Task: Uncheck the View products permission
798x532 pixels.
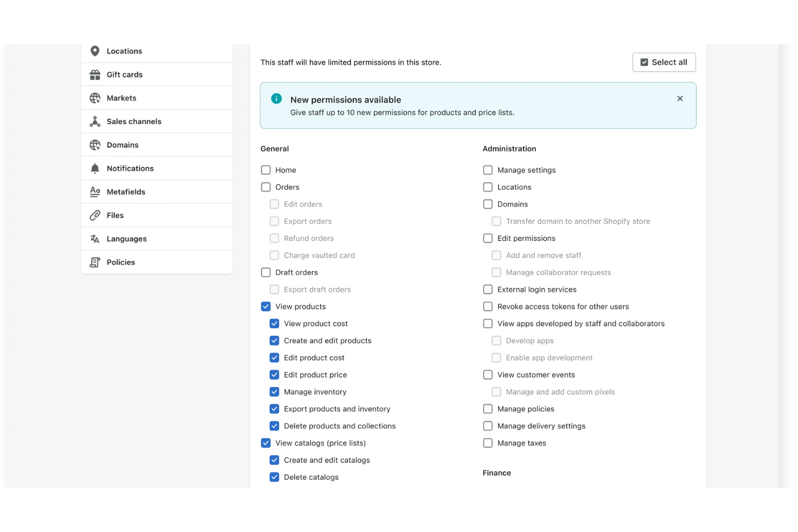Action: click(x=266, y=307)
